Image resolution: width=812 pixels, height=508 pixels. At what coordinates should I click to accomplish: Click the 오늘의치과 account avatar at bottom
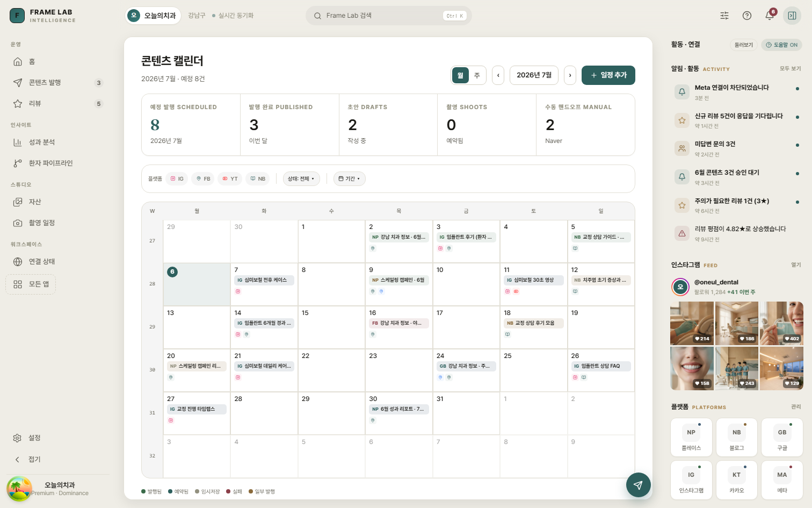[x=19, y=489]
